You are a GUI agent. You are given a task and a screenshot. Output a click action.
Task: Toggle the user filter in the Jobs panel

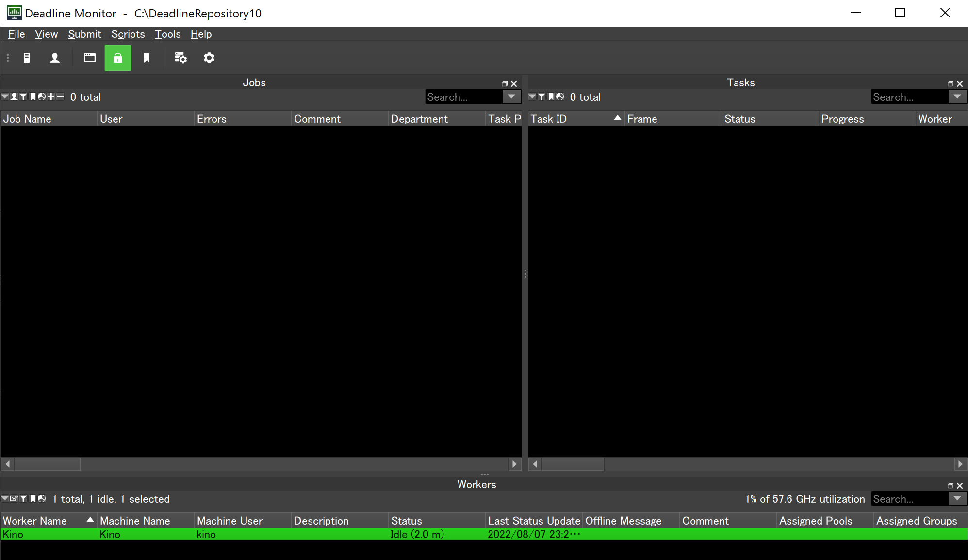14,97
